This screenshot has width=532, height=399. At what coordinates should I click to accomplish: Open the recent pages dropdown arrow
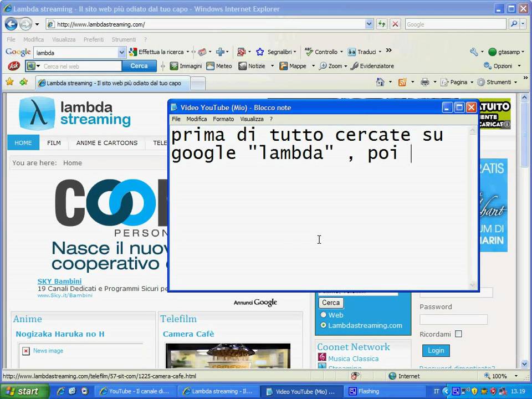tap(37, 24)
